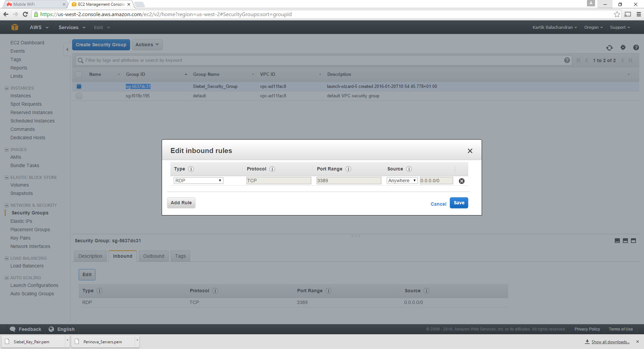Show info for Type in Inbound tab table

coord(99,291)
